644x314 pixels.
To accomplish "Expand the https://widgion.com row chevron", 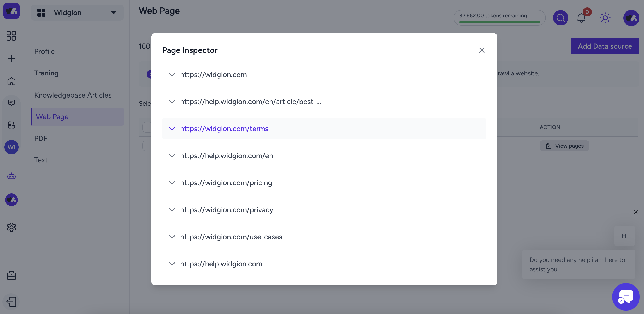I will click(x=172, y=75).
